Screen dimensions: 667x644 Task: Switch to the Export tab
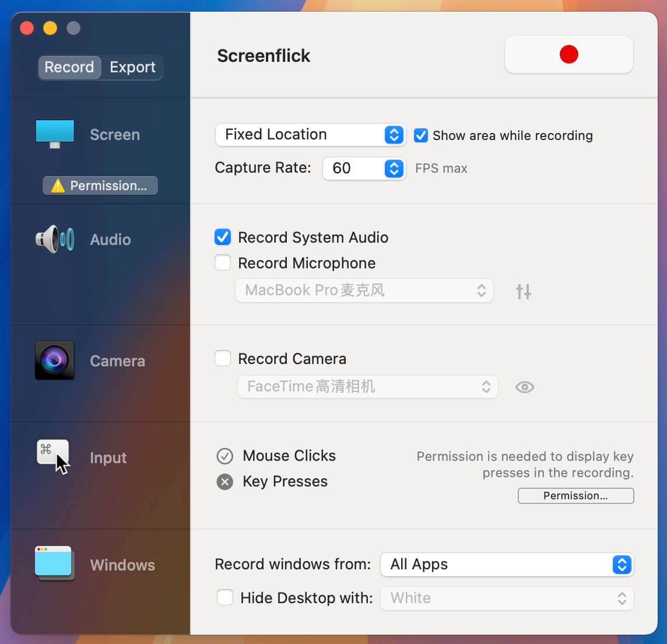(x=132, y=67)
